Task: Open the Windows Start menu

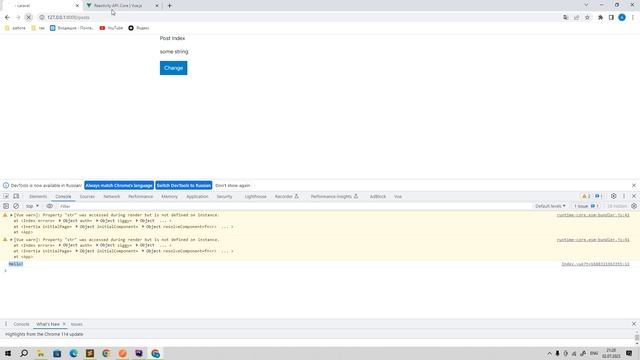Action: (x=8, y=353)
